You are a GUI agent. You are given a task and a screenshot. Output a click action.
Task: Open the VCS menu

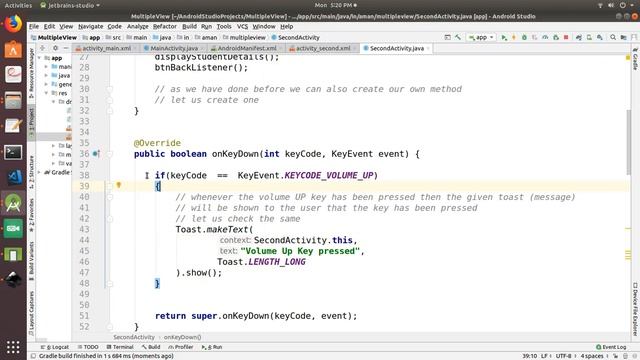[242, 26]
